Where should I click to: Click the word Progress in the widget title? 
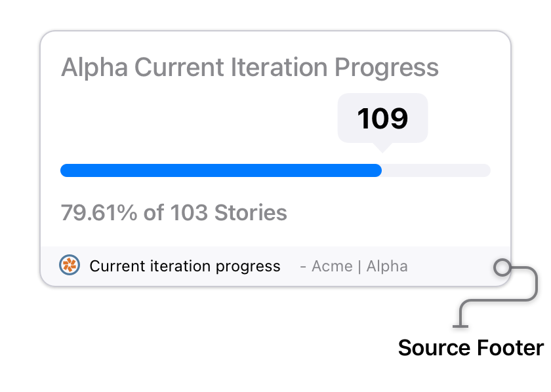386,68
